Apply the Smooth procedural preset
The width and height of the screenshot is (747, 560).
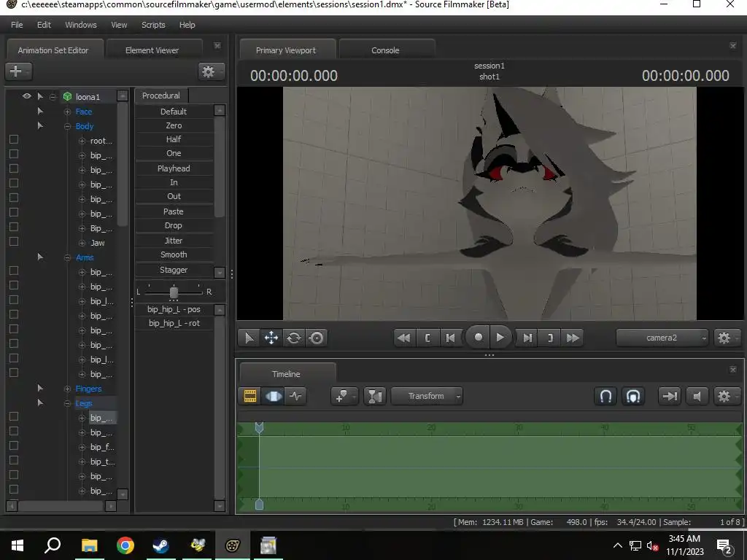(174, 254)
